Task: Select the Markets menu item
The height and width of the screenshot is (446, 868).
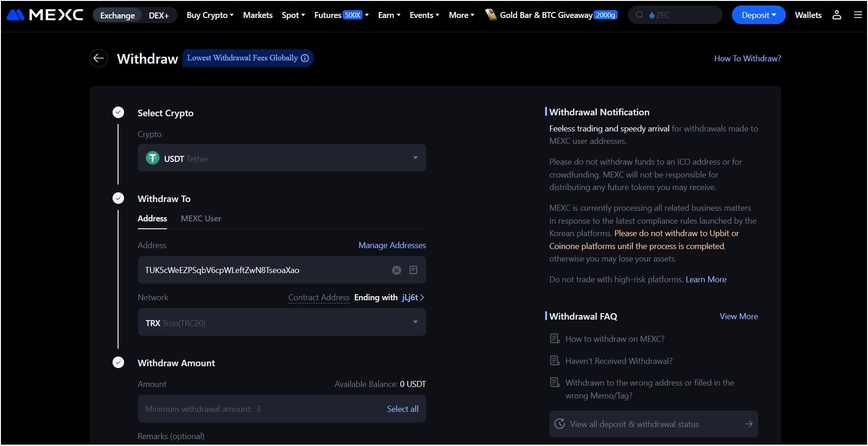Action: (257, 15)
